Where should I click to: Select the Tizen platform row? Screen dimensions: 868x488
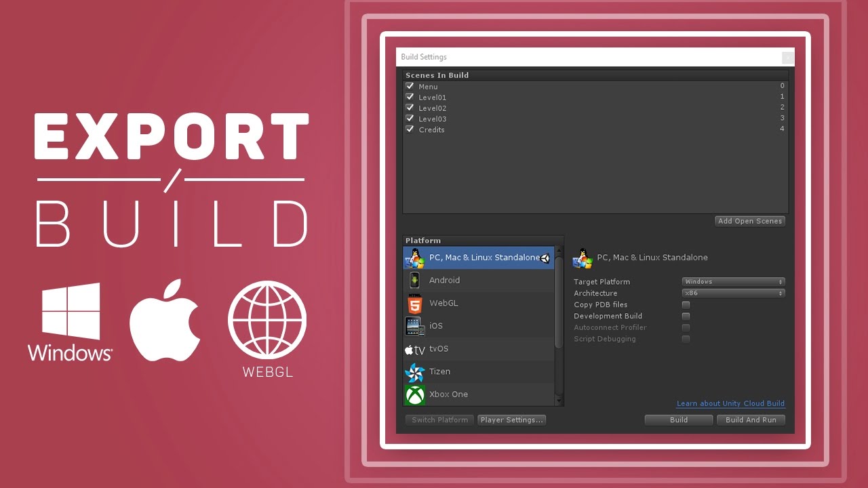coord(479,371)
